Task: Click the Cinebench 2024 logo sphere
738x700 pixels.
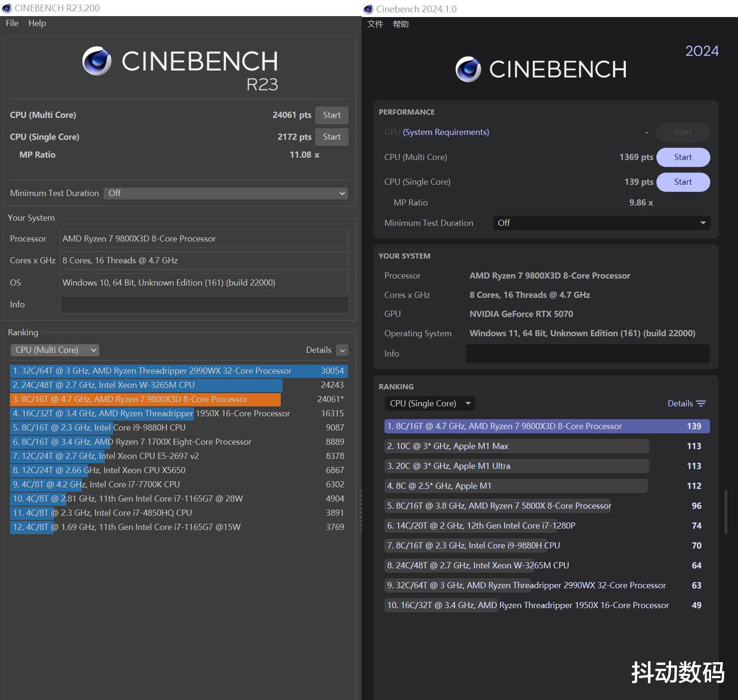Action: [468, 69]
